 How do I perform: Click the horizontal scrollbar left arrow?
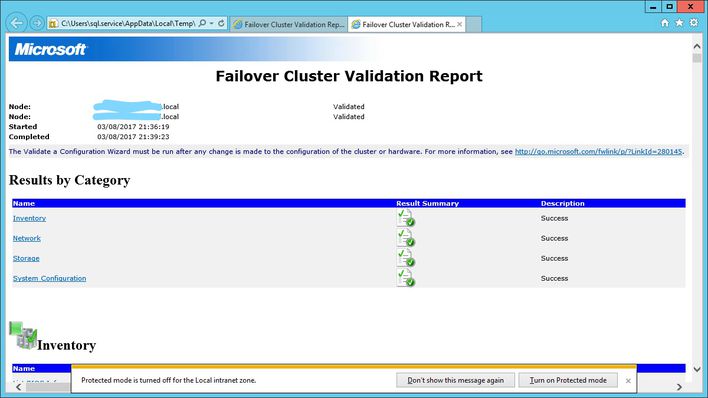point(19,387)
